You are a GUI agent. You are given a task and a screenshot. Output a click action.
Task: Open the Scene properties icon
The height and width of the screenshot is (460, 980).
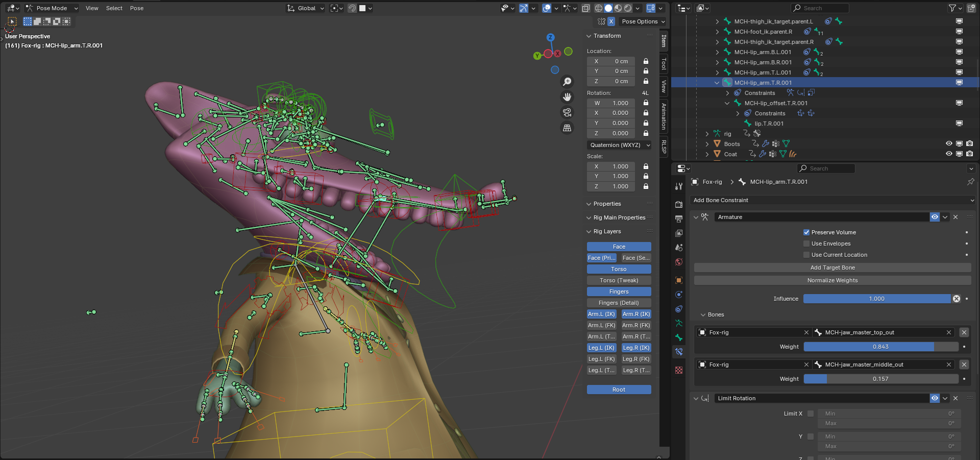(679, 247)
